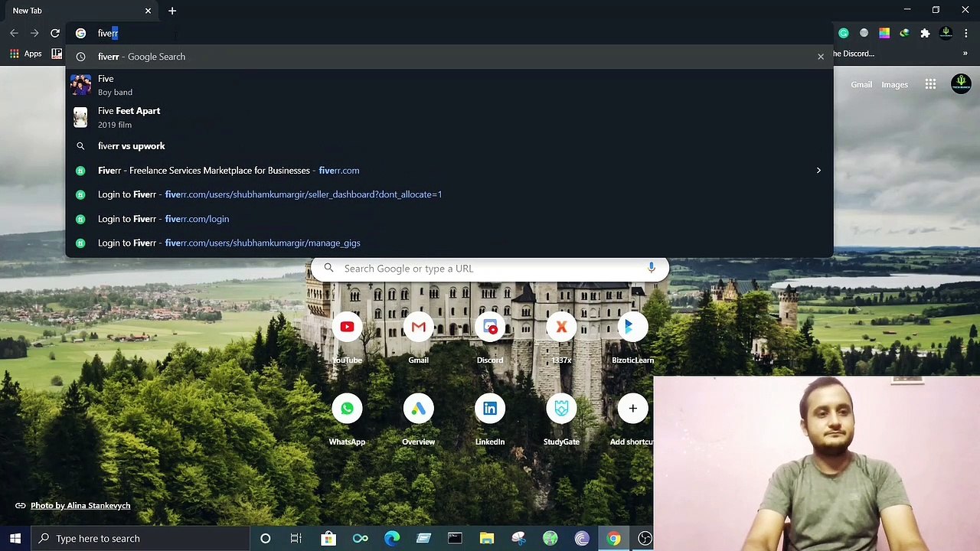Open the BizoticLearn shortcut tile

pos(632,337)
